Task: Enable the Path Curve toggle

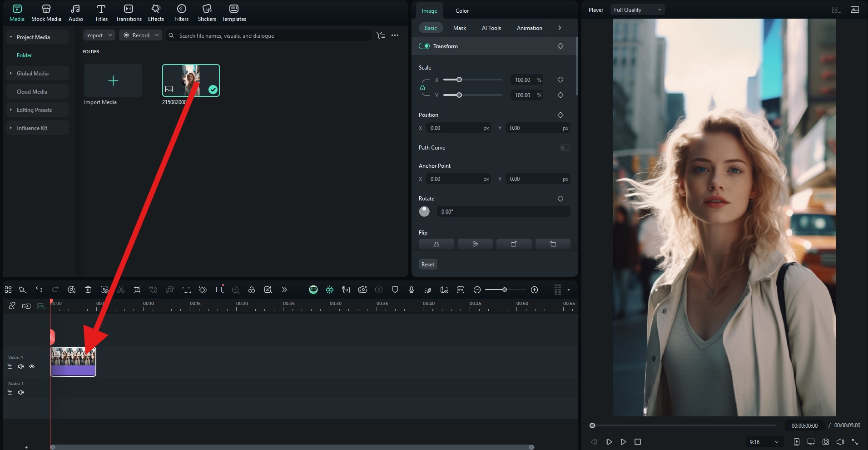Action: tap(565, 148)
